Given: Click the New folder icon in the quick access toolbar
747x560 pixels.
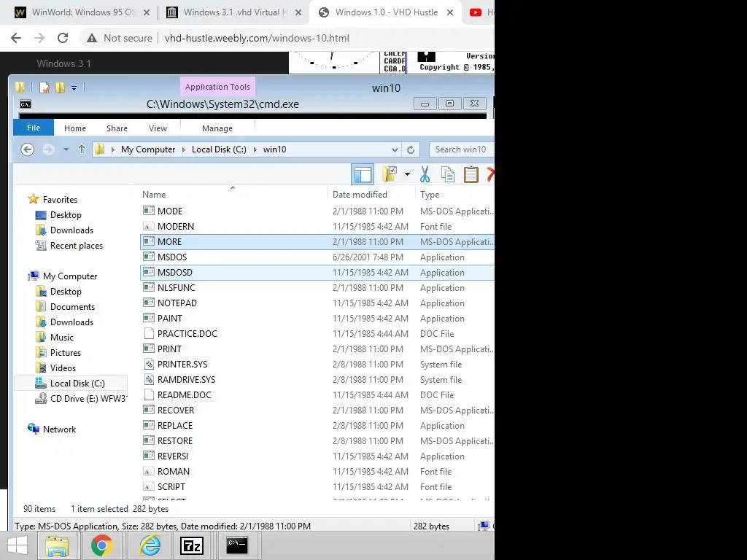Looking at the screenshot, I should pyautogui.click(x=60, y=87).
